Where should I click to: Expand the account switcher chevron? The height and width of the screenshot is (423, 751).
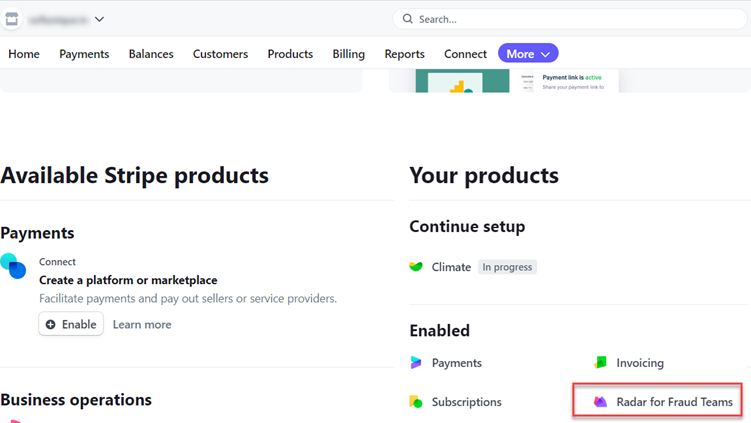pyautogui.click(x=99, y=19)
